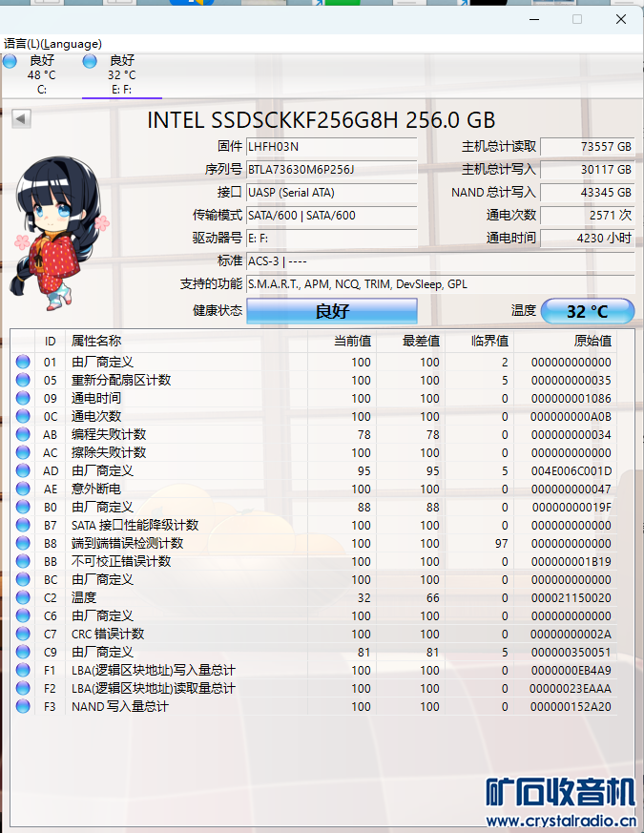This screenshot has width=644, height=833.
Task: Click the host total reads value 73557 GB
Action: tap(587, 147)
